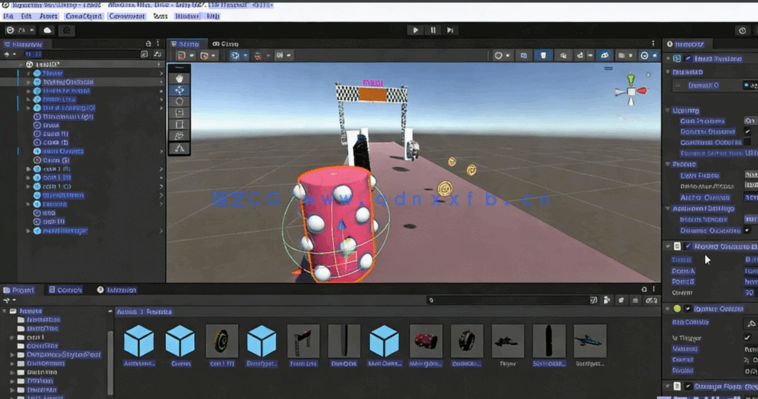This screenshot has width=758, height=399.
Task: Select the Transform tool
Action: (179, 136)
